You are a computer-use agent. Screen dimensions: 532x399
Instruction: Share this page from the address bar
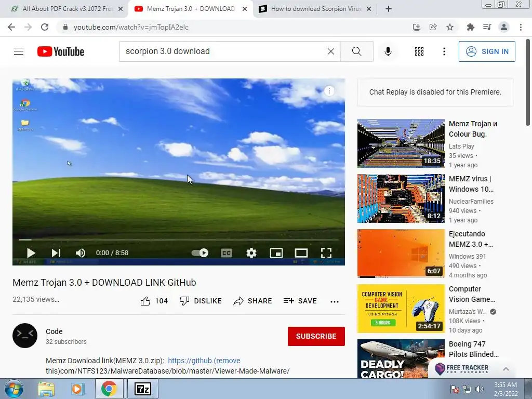coord(433,27)
